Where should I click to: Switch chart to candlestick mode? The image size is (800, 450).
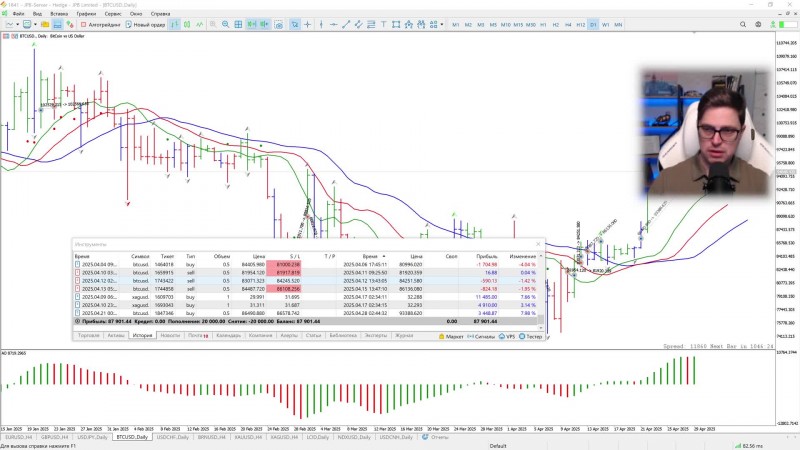pyautogui.click(x=187, y=24)
